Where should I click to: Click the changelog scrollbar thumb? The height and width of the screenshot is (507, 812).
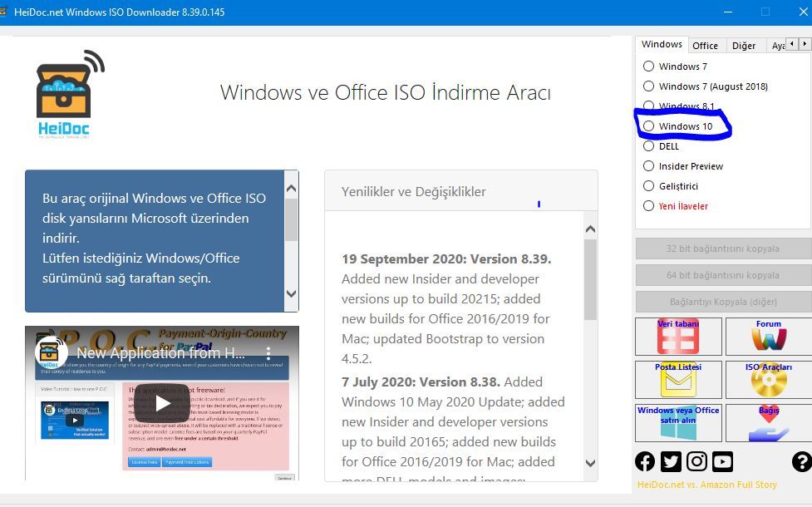[x=590, y=279]
